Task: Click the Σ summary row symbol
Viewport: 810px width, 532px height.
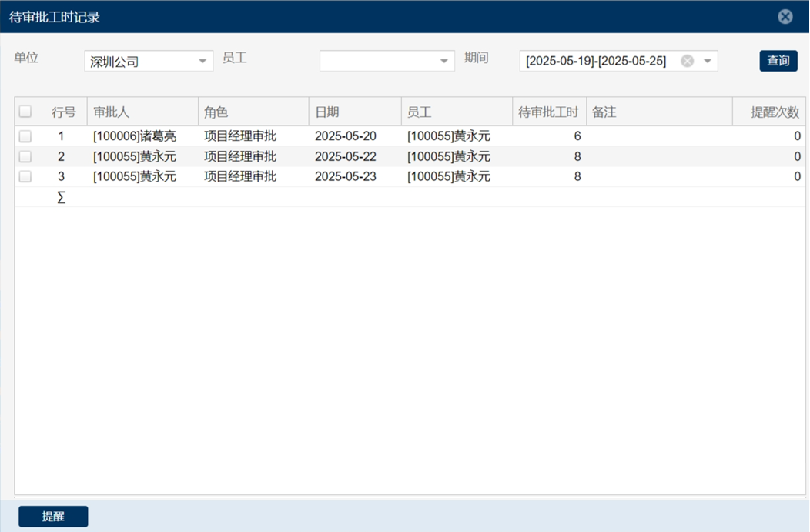Action: point(62,198)
